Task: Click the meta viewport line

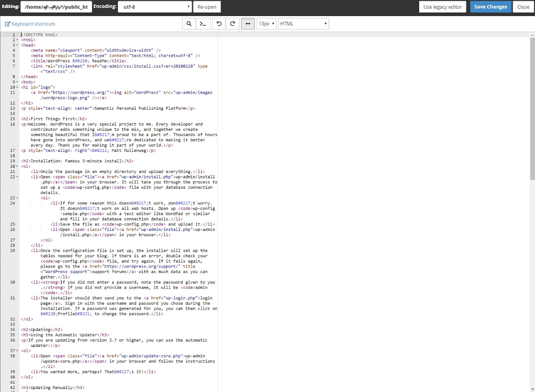Action: click(96, 51)
